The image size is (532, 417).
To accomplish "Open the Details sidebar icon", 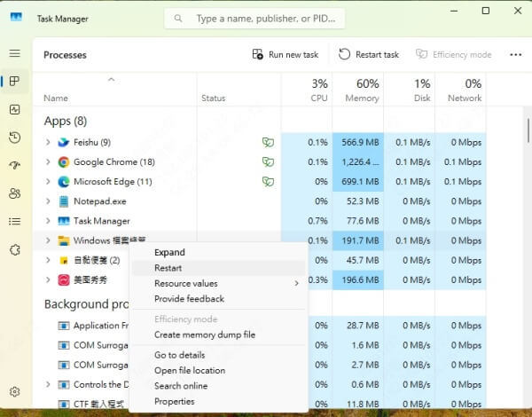I will [14, 222].
